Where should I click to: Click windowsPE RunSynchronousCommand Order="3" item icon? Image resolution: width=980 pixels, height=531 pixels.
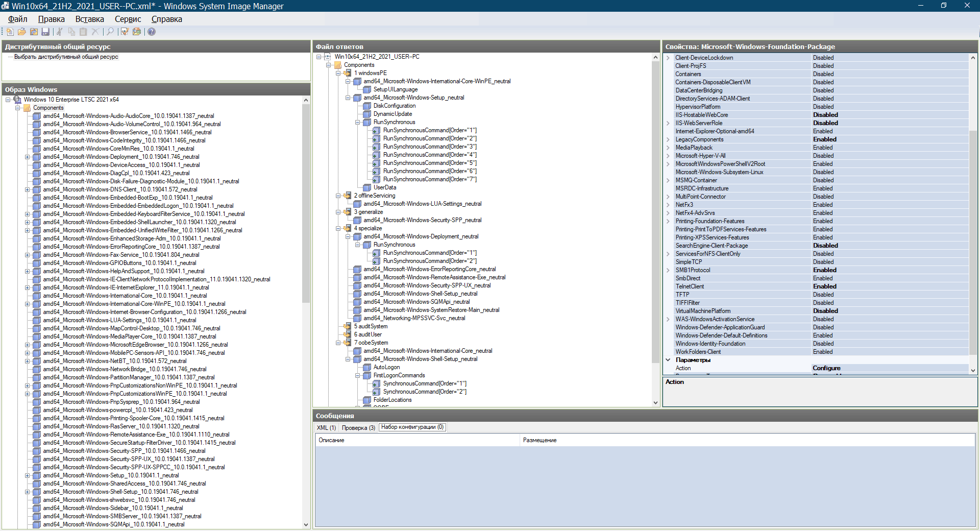(x=377, y=147)
